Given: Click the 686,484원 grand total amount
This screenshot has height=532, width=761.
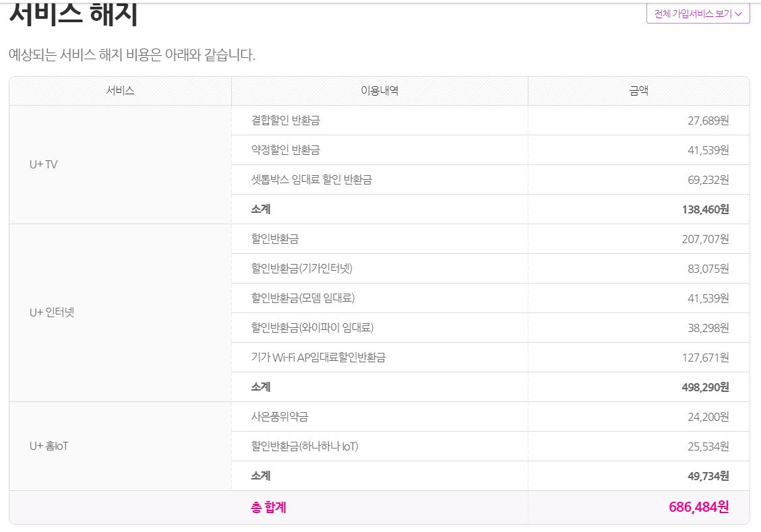Looking at the screenshot, I should pos(698,507).
